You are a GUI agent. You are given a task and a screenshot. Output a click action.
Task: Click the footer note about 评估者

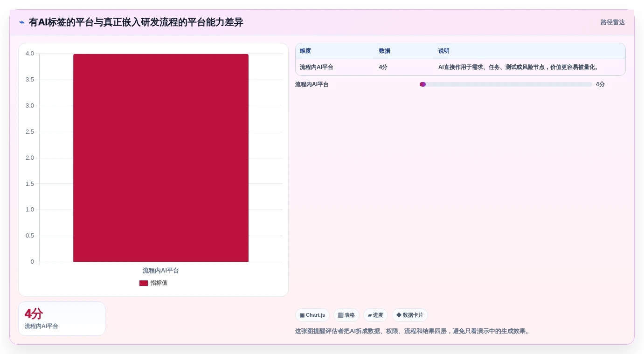click(413, 331)
